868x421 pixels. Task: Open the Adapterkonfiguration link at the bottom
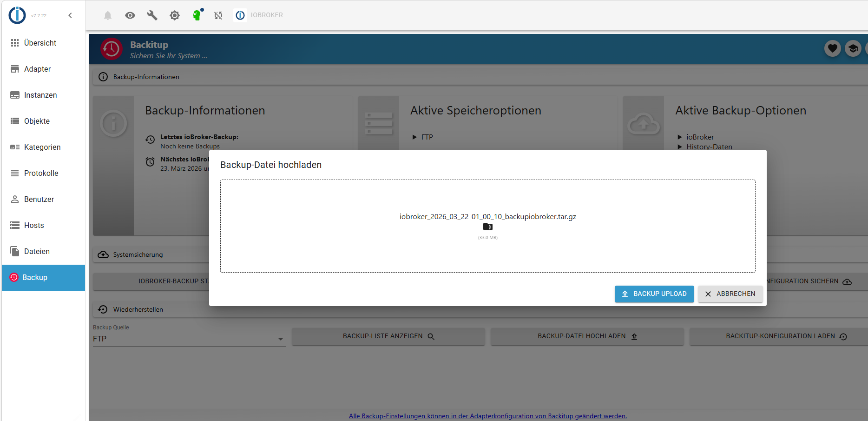pyautogui.click(x=488, y=416)
